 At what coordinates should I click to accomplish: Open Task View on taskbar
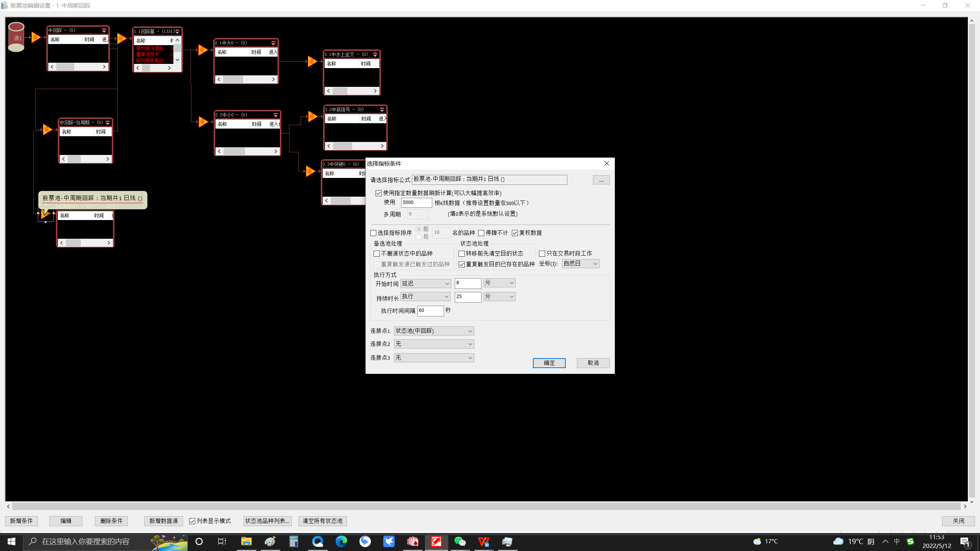point(222,541)
